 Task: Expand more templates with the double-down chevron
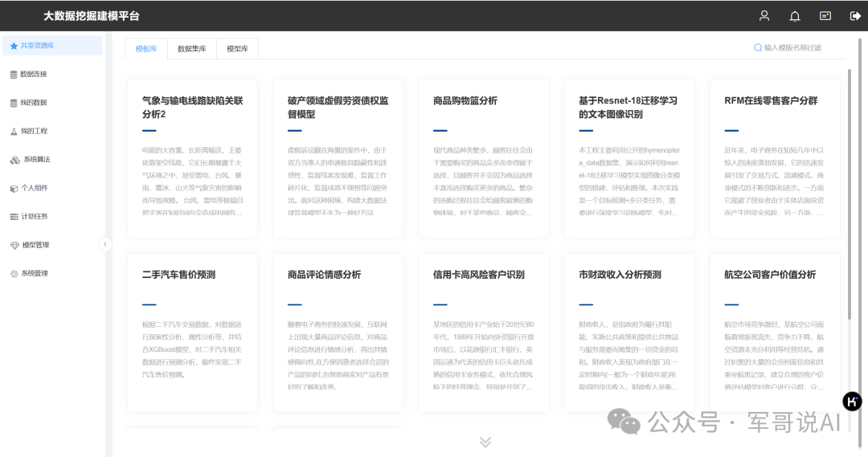pyautogui.click(x=485, y=442)
